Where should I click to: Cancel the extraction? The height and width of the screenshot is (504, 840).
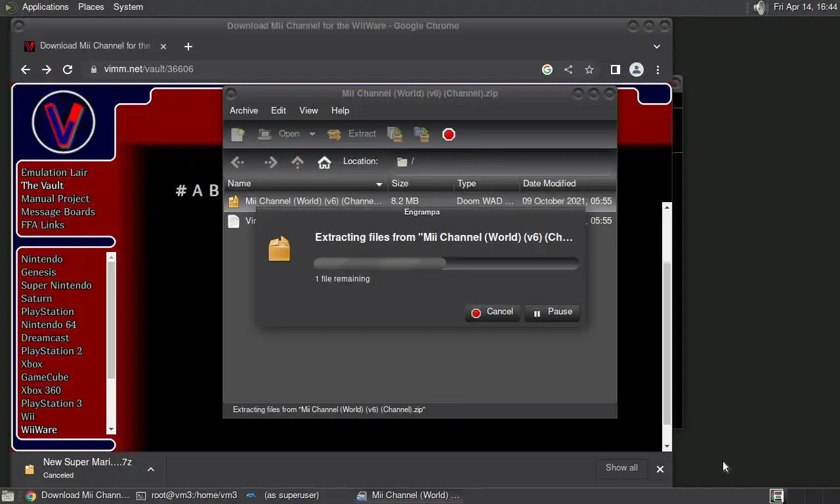492,312
